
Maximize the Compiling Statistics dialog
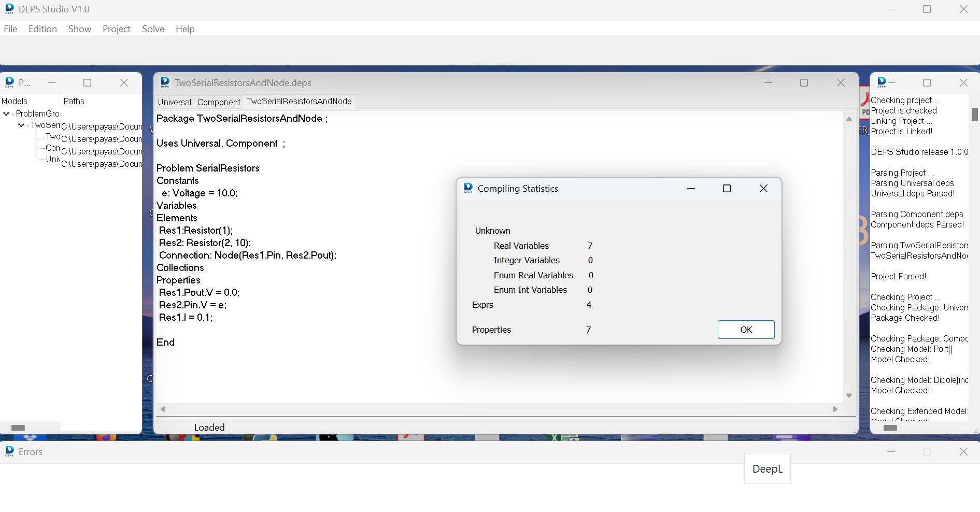727,189
